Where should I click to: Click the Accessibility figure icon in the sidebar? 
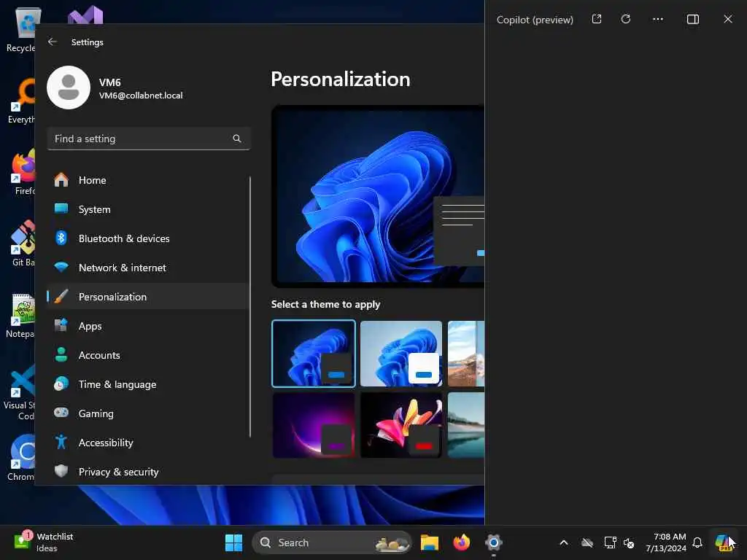pos(61,442)
